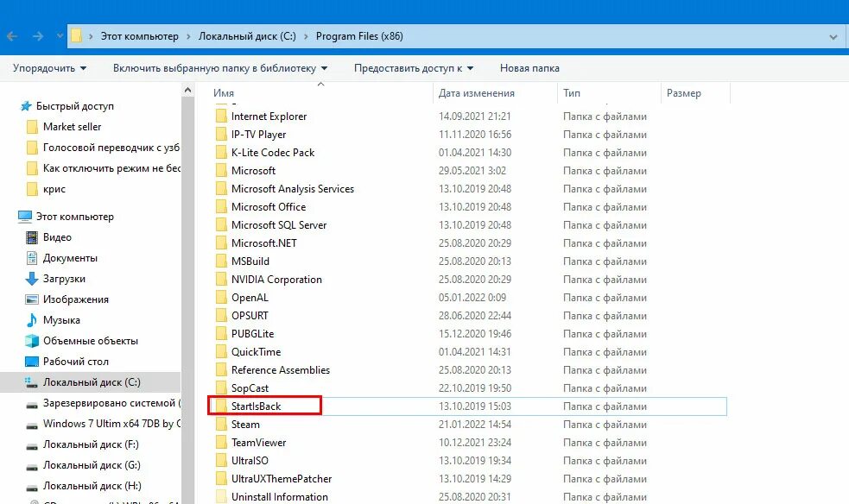Click 'Локальный диск (F:)' drive icon
This screenshot has height=504, width=849.
(x=32, y=445)
